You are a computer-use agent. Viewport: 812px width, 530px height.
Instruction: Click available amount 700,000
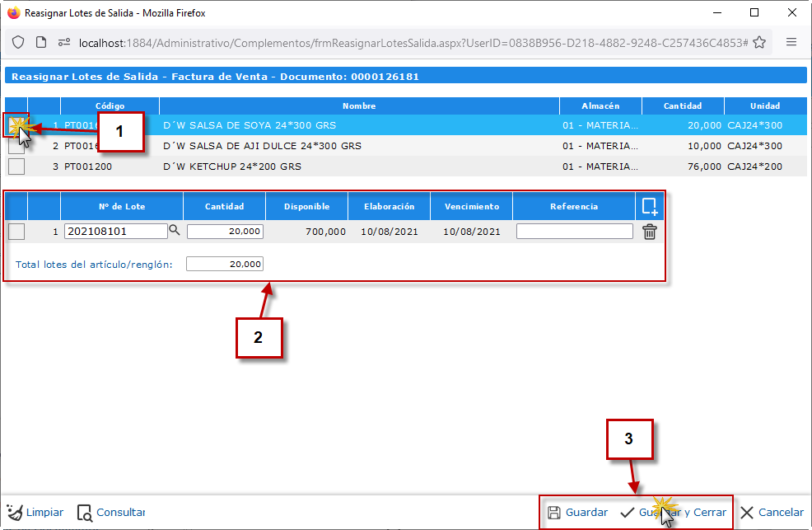(325, 232)
